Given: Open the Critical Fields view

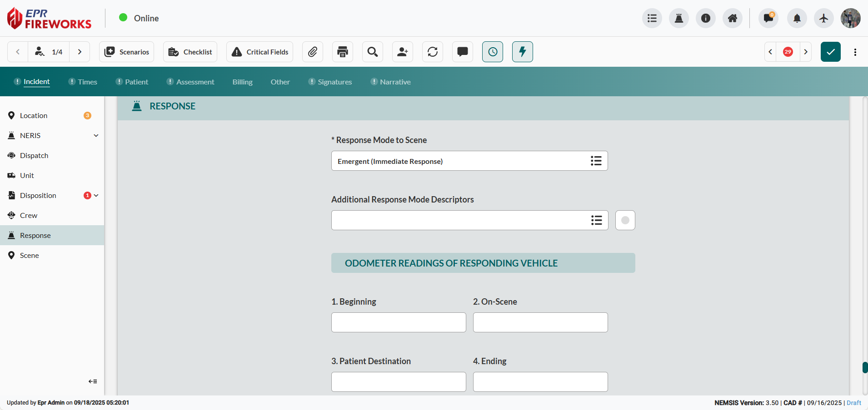Looking at the screenshot, I should coord(259,52).
